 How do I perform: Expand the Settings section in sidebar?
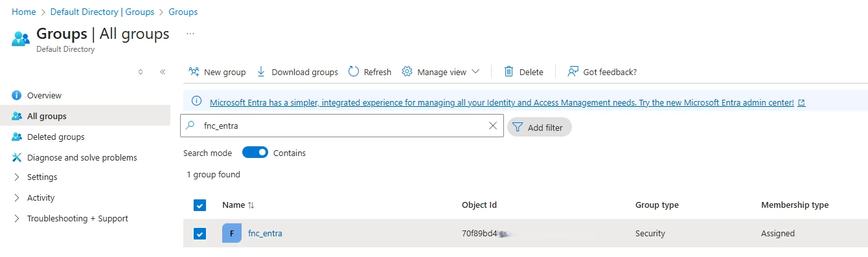coord(17,177)
